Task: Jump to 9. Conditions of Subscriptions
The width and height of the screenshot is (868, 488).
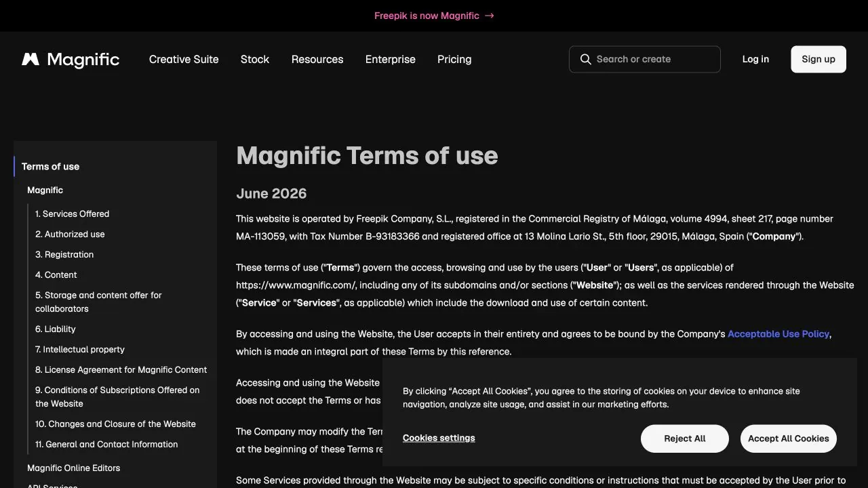Action: click(117, 397)
